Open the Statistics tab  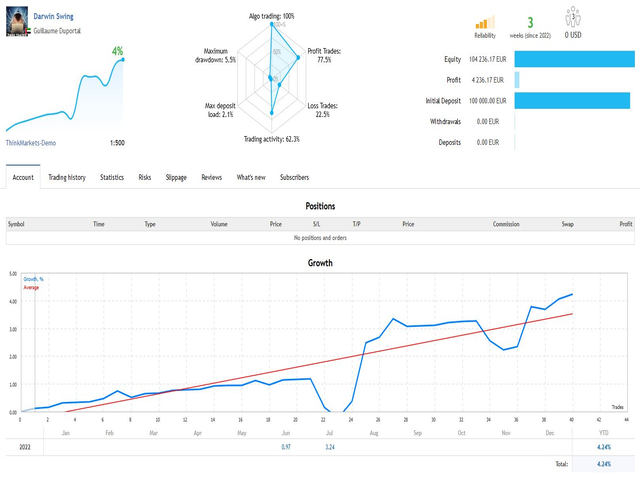coord(112,177)
